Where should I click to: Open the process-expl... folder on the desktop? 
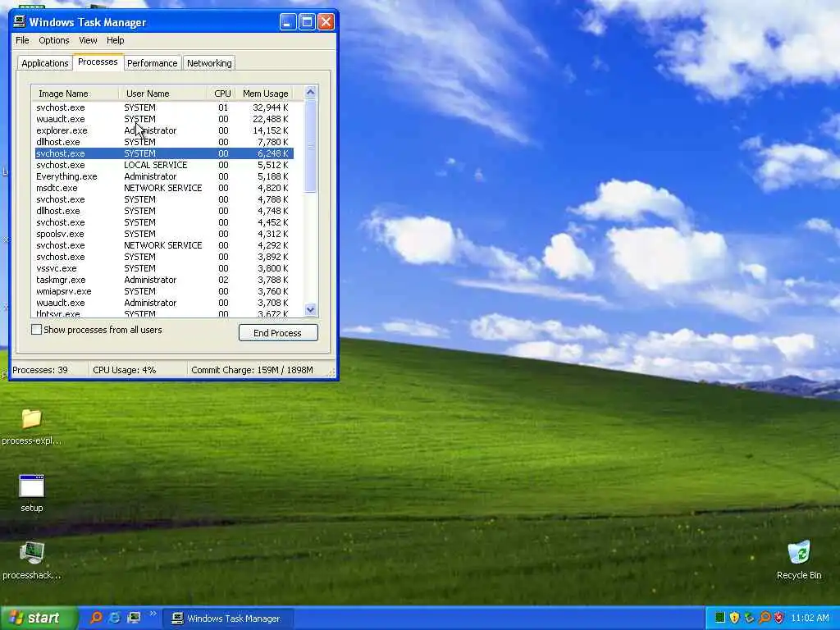pos(31,427)
